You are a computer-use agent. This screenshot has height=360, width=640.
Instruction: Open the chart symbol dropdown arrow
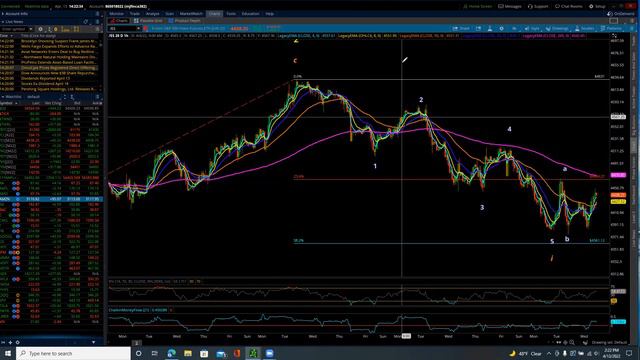pos(138,29)
